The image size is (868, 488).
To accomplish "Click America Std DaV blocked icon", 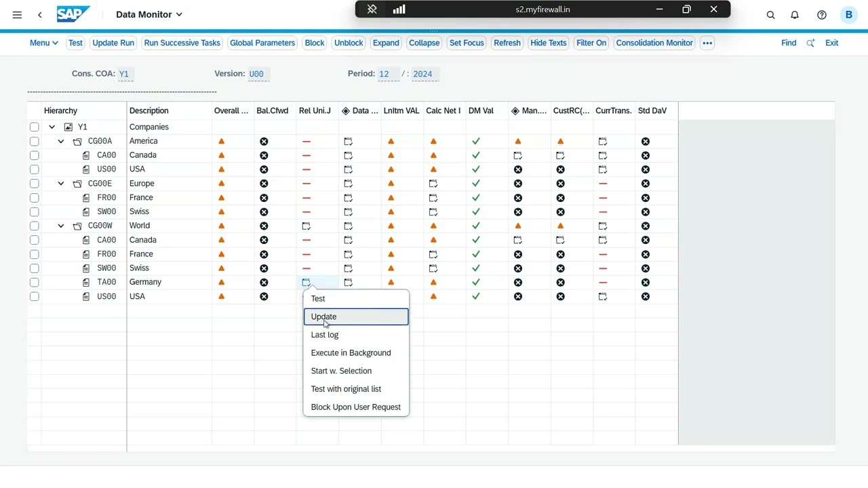I will click(x=646, y=141).
